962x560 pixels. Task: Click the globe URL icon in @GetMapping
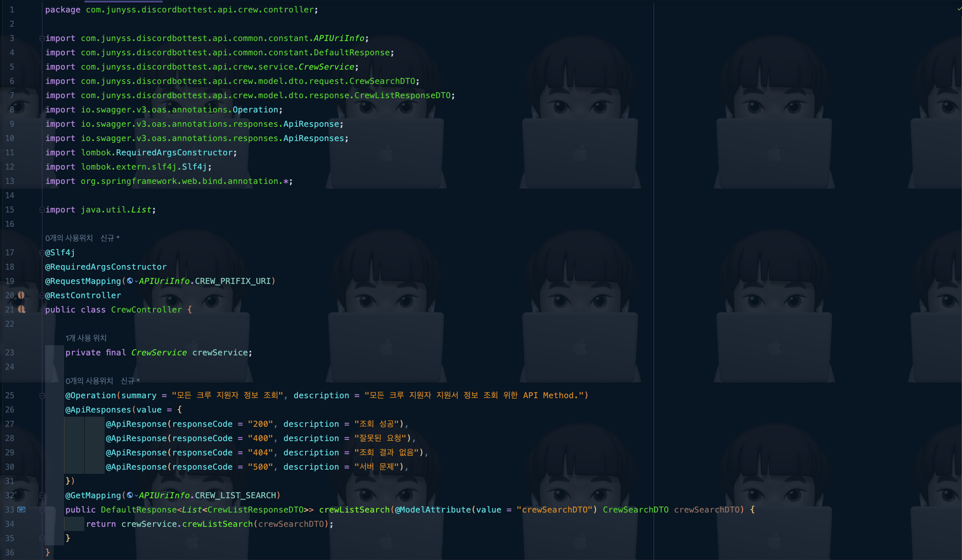point(130,495)
